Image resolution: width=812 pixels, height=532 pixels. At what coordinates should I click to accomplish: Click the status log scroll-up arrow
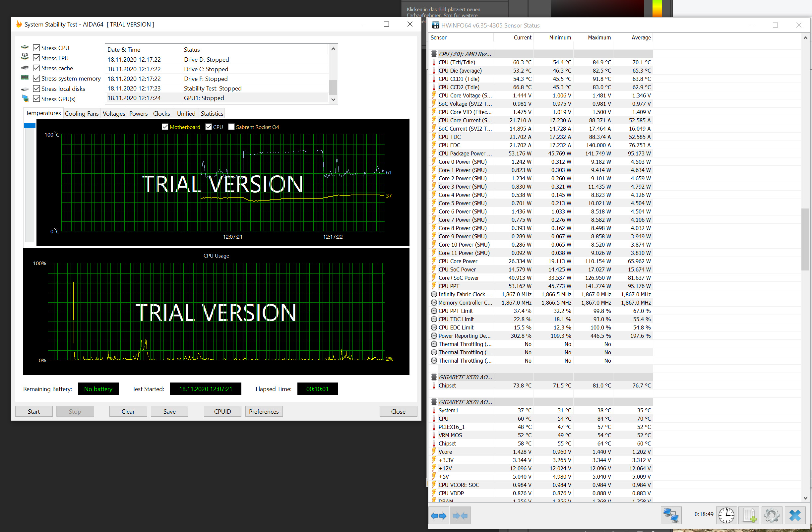[333, 49]
